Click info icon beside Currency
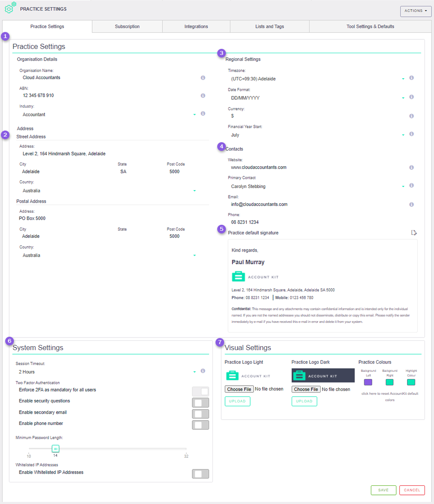Image resolution: width=434 pixels, height=504 pixels. pos(411,116)
